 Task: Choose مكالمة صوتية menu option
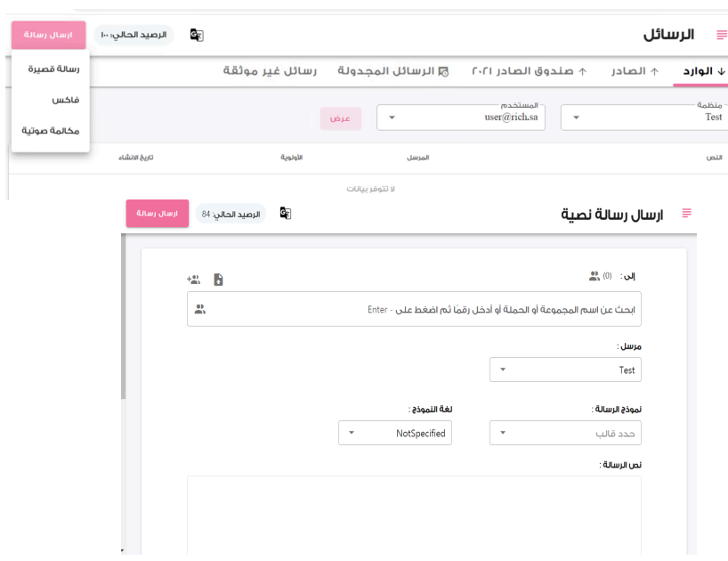(51, 131)
